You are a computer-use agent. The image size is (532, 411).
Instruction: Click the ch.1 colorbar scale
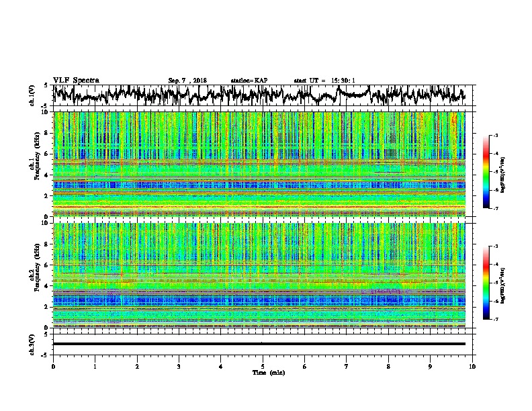point(486,172)
